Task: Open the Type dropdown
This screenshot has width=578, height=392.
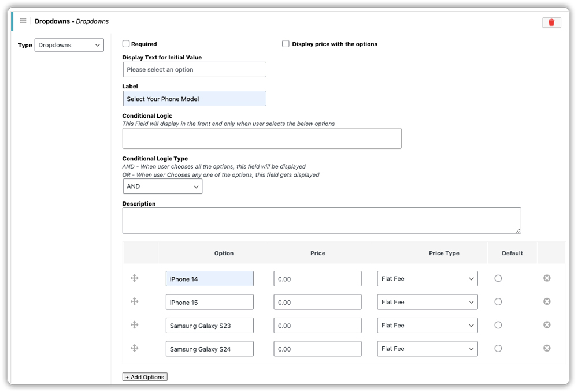Action: 69,45
